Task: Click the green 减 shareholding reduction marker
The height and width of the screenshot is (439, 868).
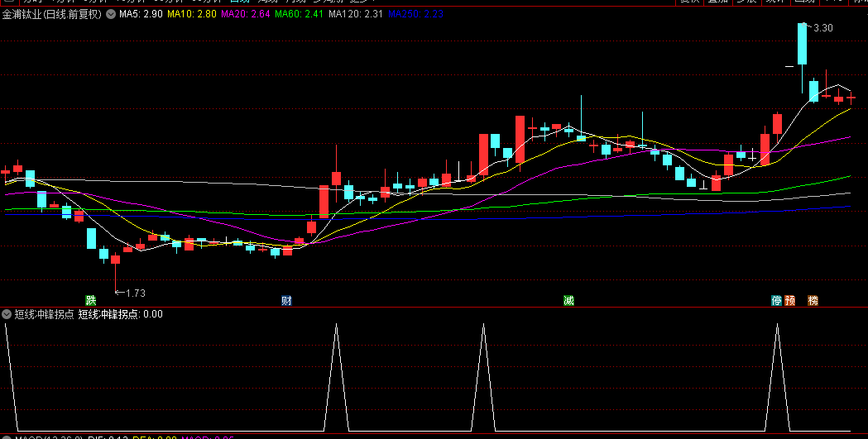Action: pyautogui.click(x=568, y=300)
